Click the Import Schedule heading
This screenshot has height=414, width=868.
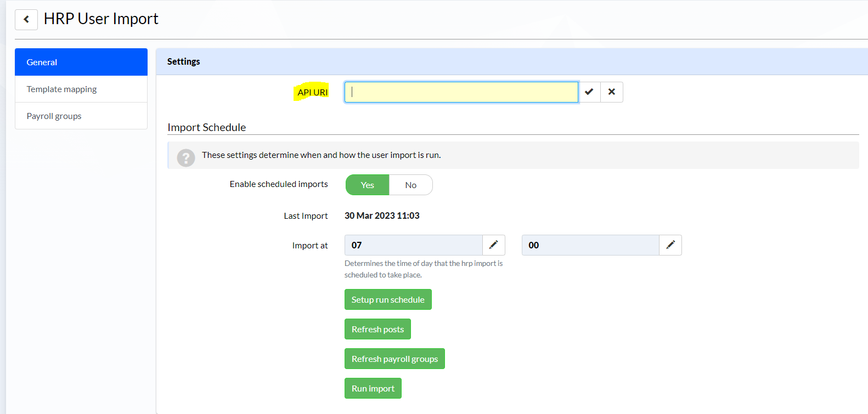tap(207, 127)
